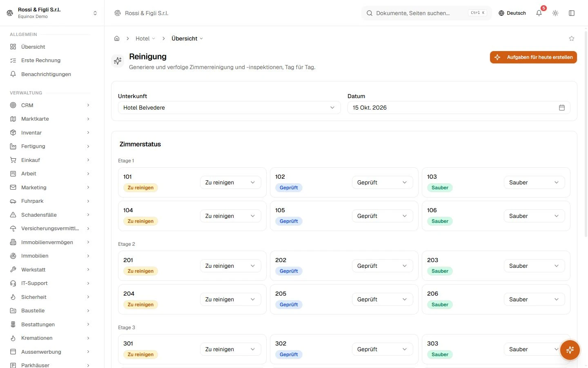The width and height of the screenshot is (588, 368).
Task: Open status dropdown for room 101
Action: click(x=230, y=182)
